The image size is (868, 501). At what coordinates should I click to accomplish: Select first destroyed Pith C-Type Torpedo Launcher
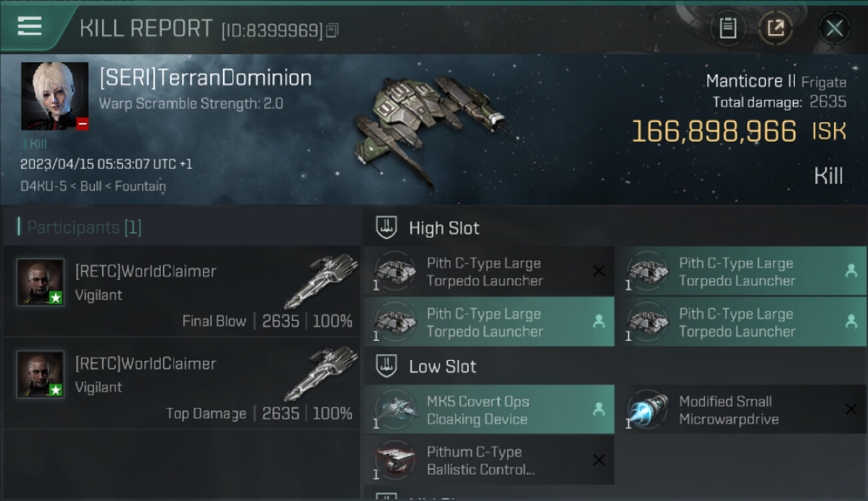click(489, 272)
